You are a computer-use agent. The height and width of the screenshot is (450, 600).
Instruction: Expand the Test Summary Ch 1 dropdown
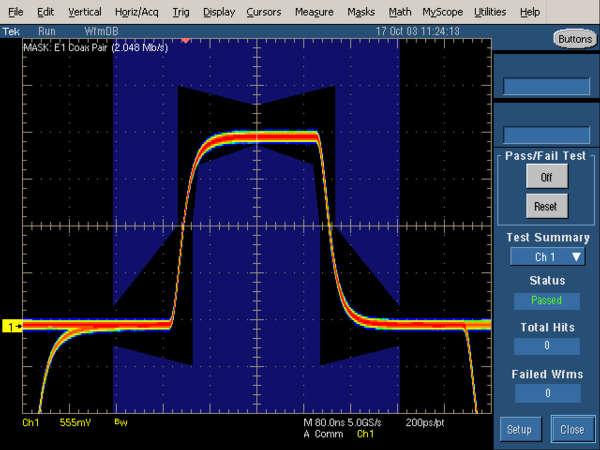click(x=546, y=257)
